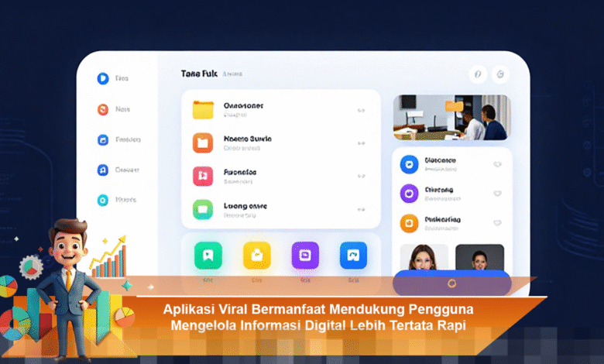This screenshot has height=364, width=604.
Task: Toggle the heart beside the purple circle item
Action: click(x=497, y=194)
